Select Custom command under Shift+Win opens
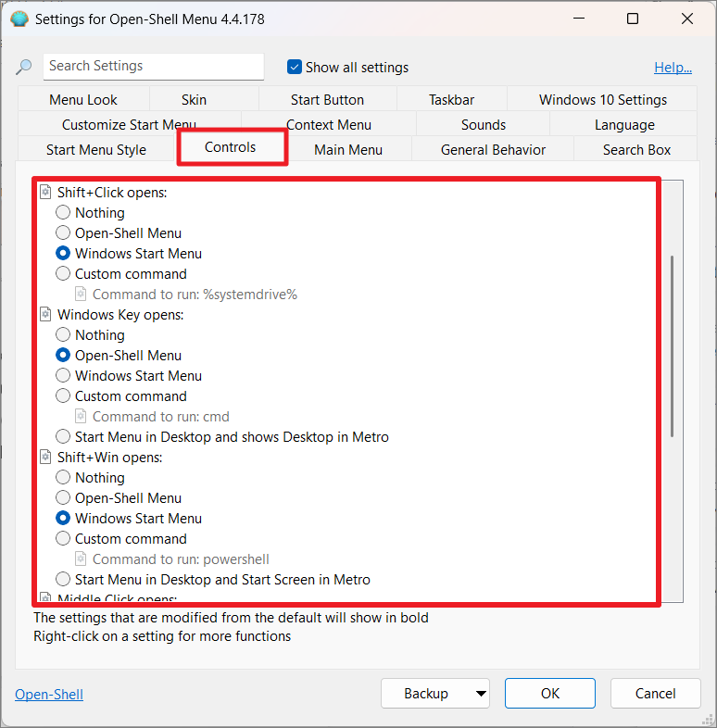The width and height of the screenshot is (717, 728). pos(63,539)
